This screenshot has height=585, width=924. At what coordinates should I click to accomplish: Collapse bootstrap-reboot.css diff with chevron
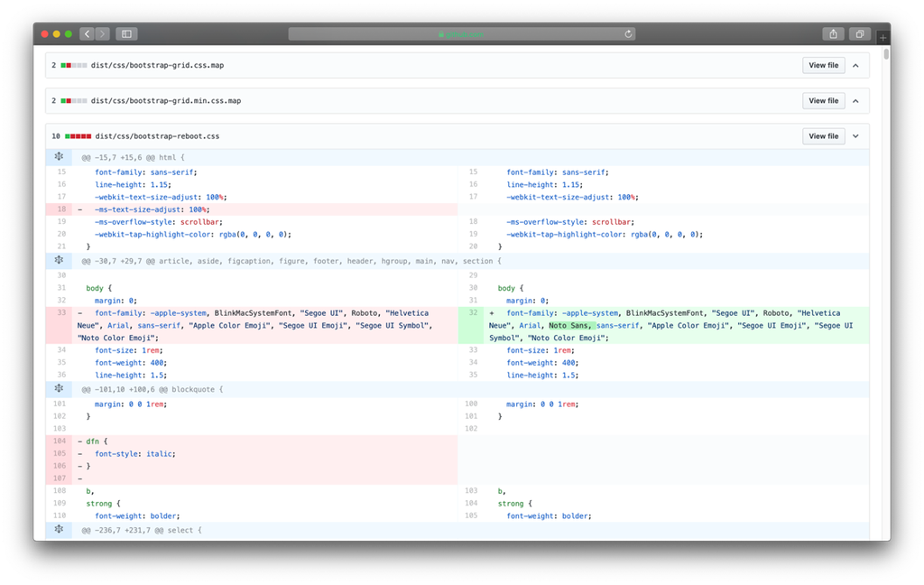(855, 136)
